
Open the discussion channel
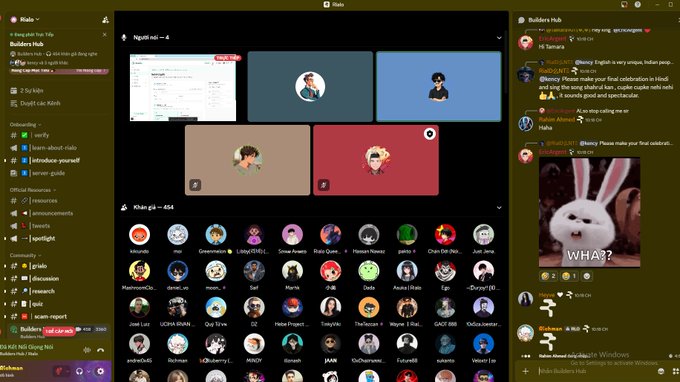click(x=45, y=279)
